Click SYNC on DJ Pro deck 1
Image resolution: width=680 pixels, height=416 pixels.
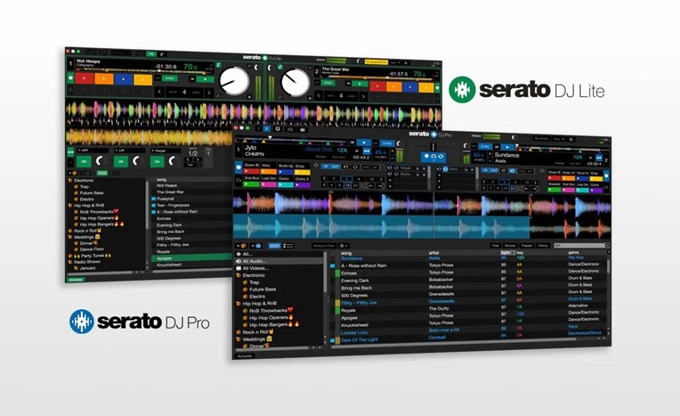coord(386,143)
